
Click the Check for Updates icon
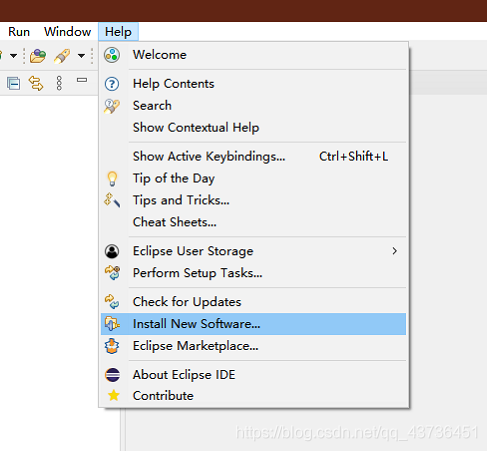(112, 302)
